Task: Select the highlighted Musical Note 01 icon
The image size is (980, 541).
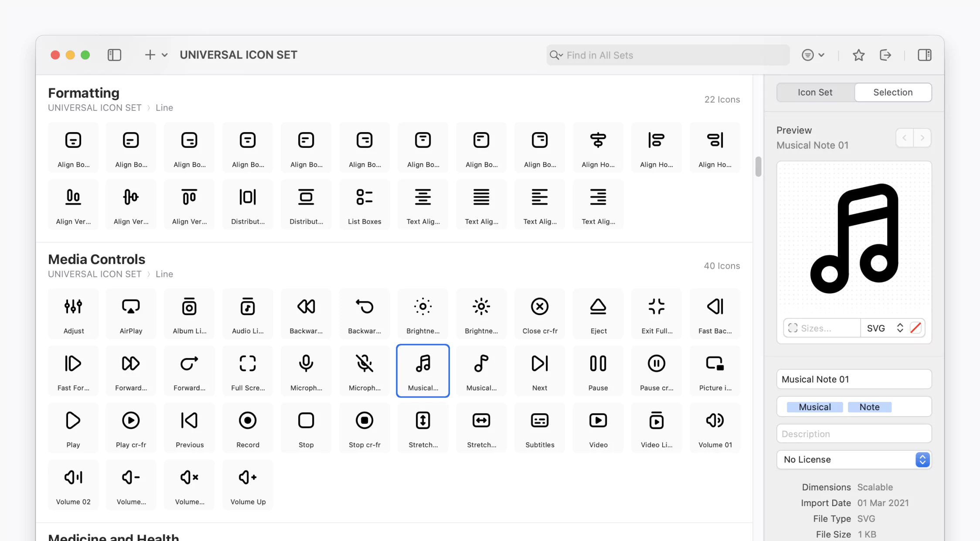Action: coord(423,371)
